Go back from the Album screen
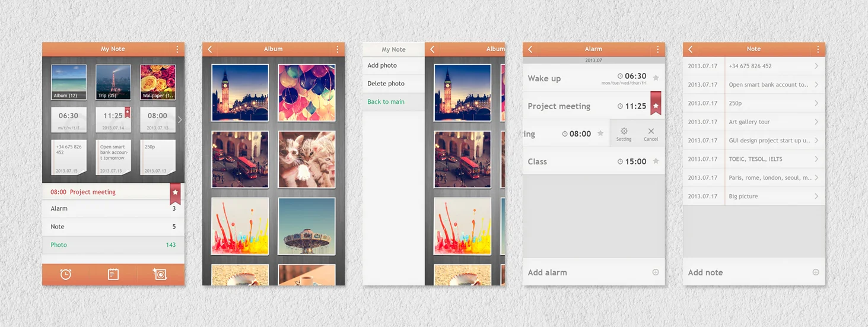The width and height of the screenshot is (868, 327). pyautogui.click(x=210, y=49)
